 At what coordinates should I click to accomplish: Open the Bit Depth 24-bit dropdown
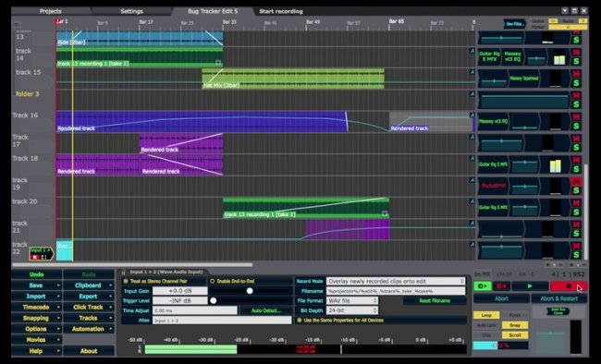click(x=352, y=310)
